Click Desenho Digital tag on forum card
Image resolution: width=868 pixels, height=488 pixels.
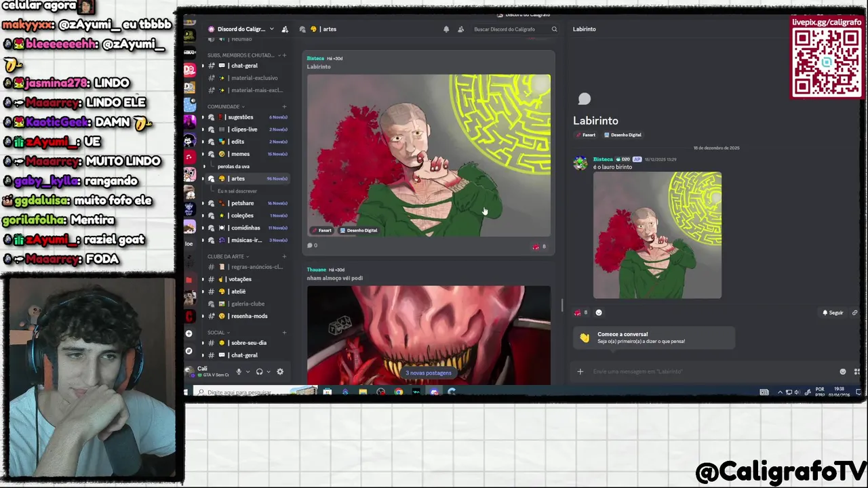click(x=359, y=230)
